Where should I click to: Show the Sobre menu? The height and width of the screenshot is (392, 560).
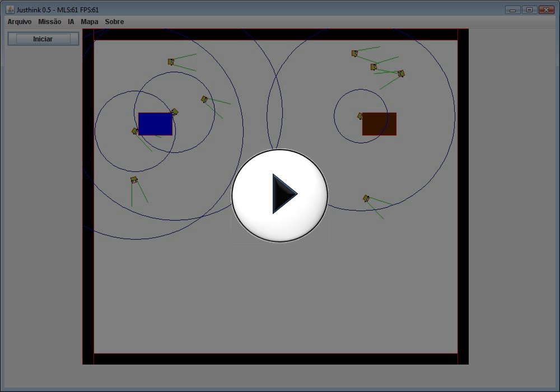point(115,22)
